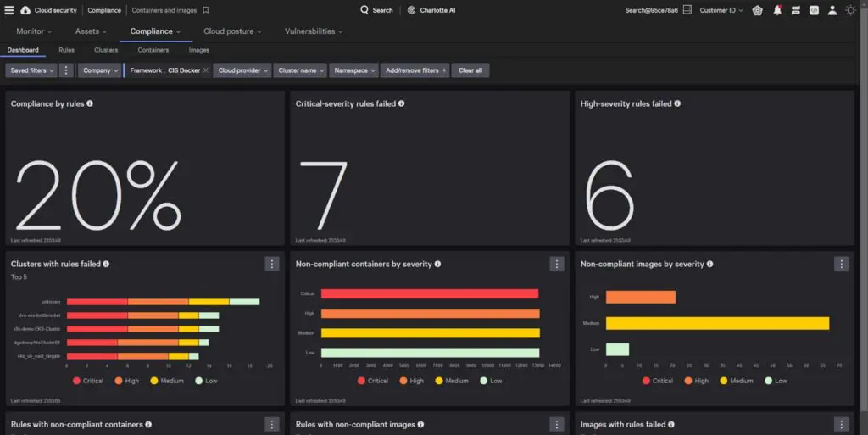Click info icon next to Compliance by rules
The width and height of the screenshot is (868, 435).
(x=90, y=103)
